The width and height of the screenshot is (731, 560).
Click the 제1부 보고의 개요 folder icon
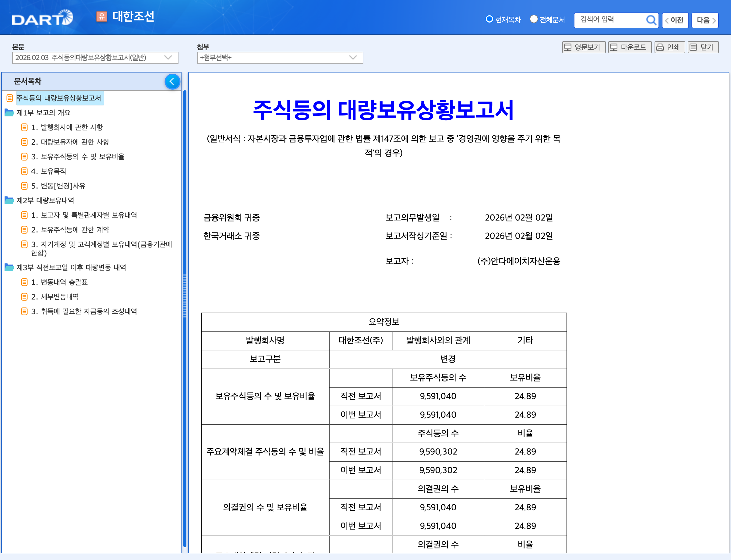click(9, 113)
